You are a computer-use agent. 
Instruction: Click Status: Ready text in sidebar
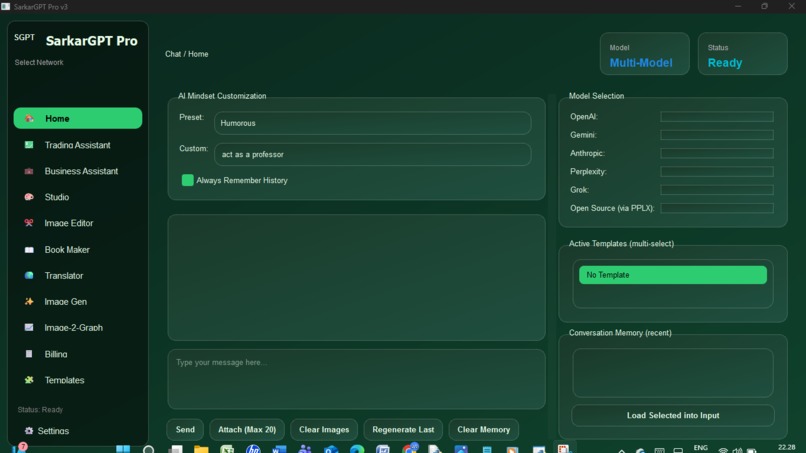click(40, 410)
